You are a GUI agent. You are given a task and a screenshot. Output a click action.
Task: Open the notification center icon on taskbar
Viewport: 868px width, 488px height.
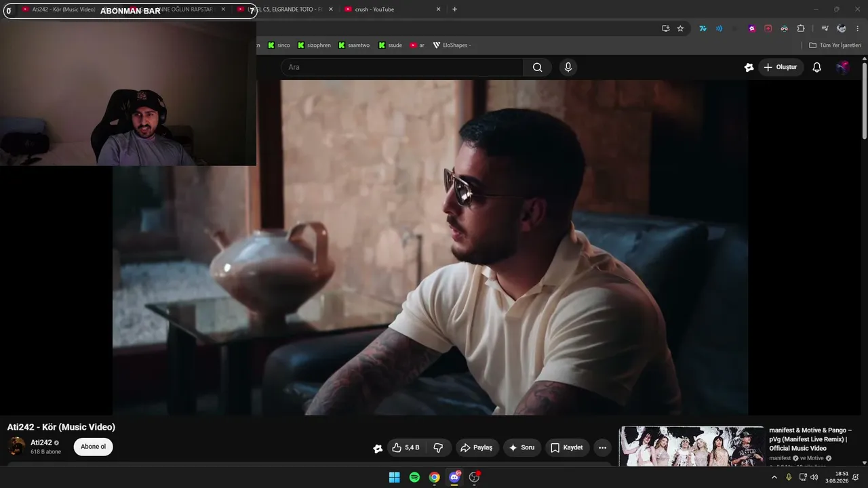(856, 477)
